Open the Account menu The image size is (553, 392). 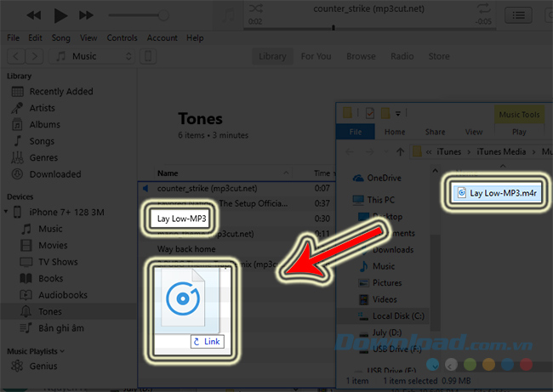click(x=162, y=37)
